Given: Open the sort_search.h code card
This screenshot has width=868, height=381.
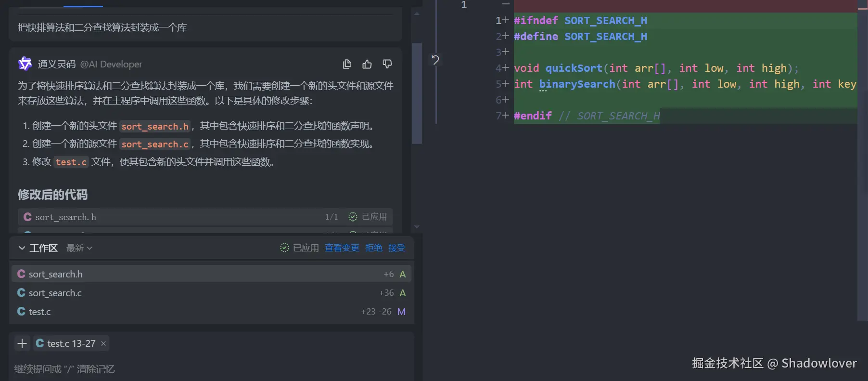Looking at the screenshot, I should [205, 217].
